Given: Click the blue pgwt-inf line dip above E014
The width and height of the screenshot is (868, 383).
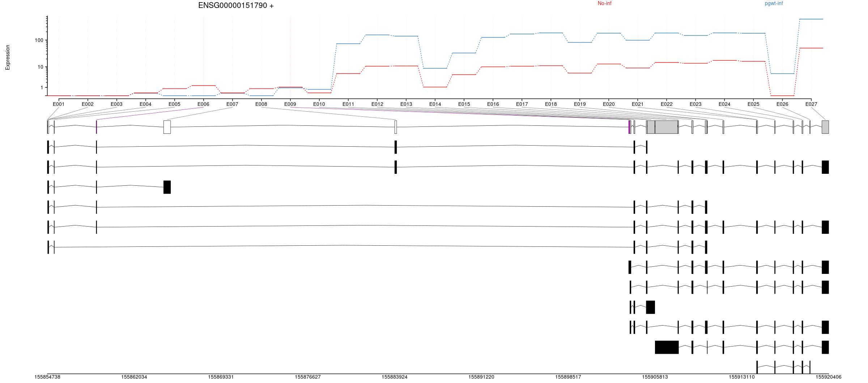Looking at the screenshot, I should tap(435, 68).
